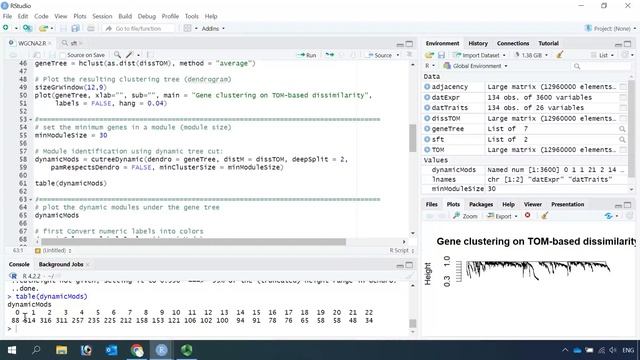Viewport: 640px width, 360px height.
Task: View geneTree with its magnifier icon
Action: pos(622,129)
